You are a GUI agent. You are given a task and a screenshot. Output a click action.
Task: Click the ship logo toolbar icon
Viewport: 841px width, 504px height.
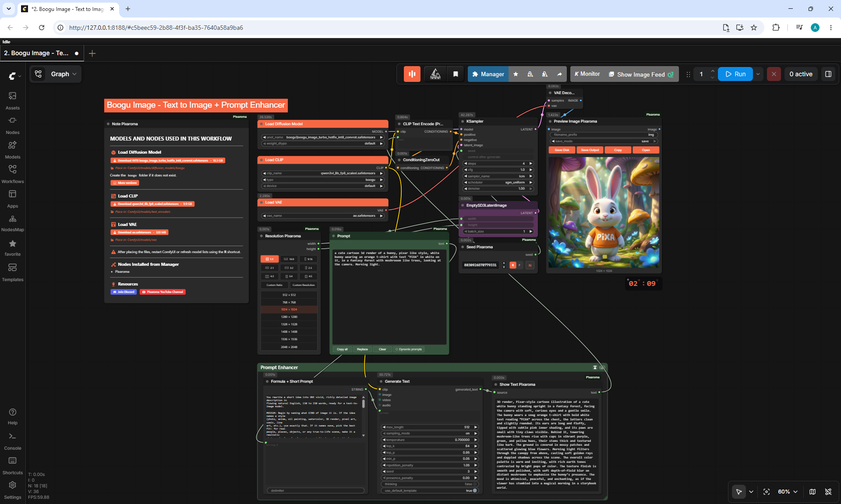[435, 74]
